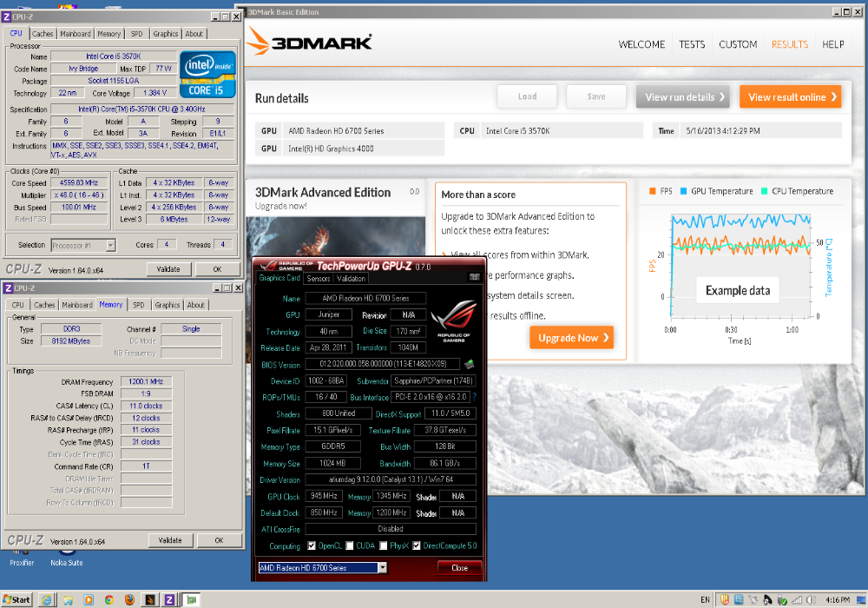Click the Start button
Image resolution: width=868 pixels, height=608 pixels.
[16, 599]
